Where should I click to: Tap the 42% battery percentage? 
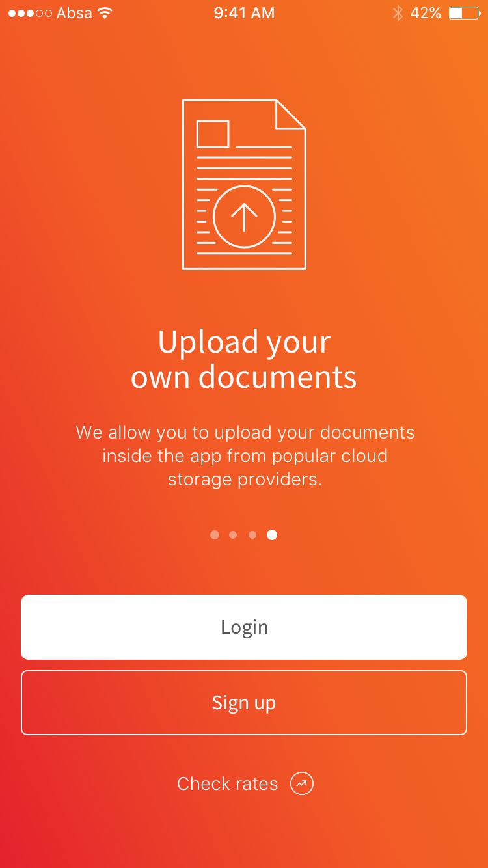[426, 13]
